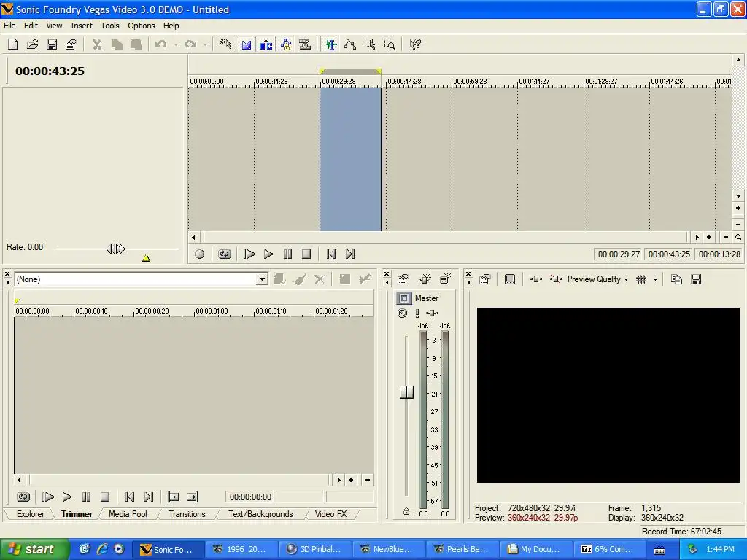Viewport: 747px width, 560px height.
Task: Click the Master volume fader handle
Action: click(x=406, y=392)
